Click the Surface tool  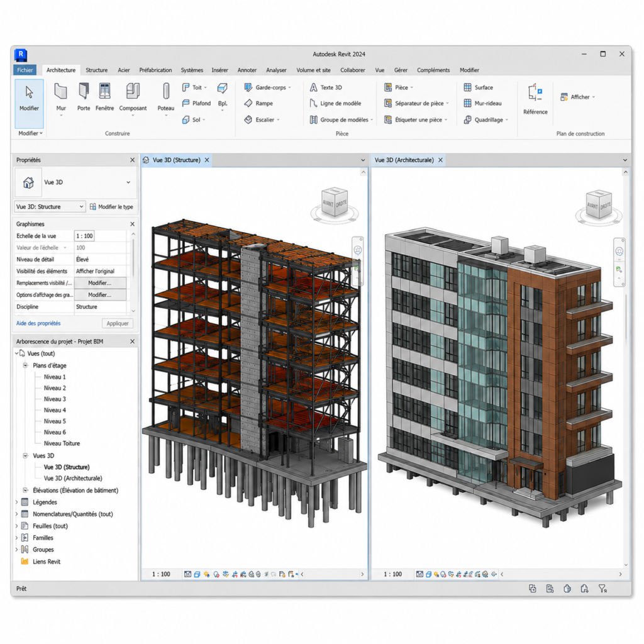coord(479,87)
